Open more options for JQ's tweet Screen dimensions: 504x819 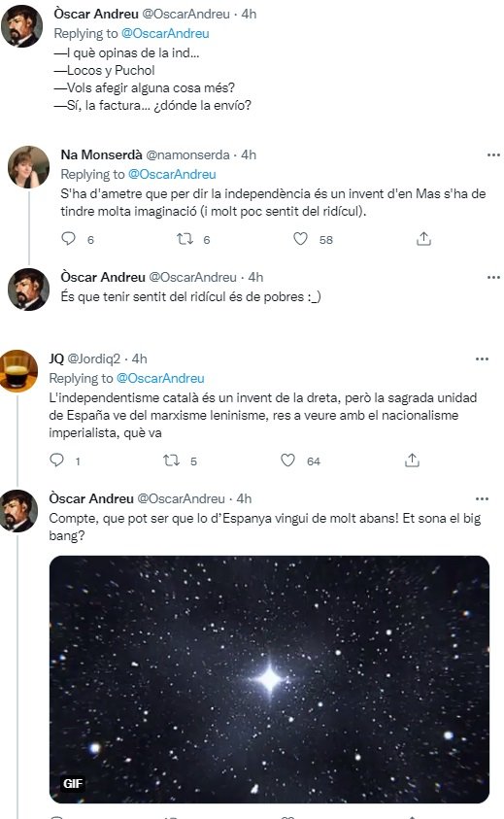coord(482,358)
